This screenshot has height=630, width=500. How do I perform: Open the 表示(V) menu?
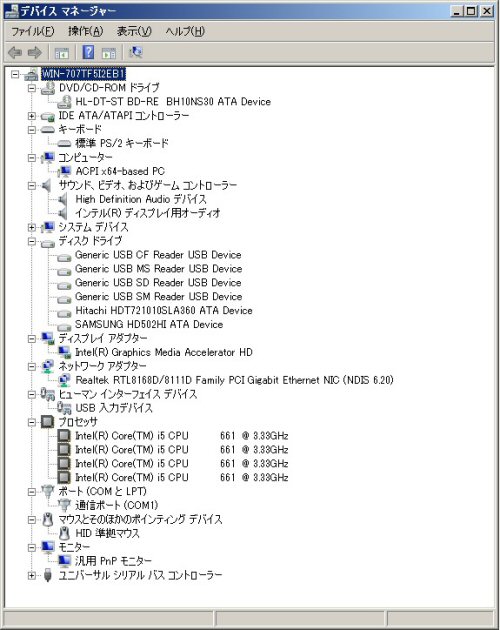coord(134,31)
